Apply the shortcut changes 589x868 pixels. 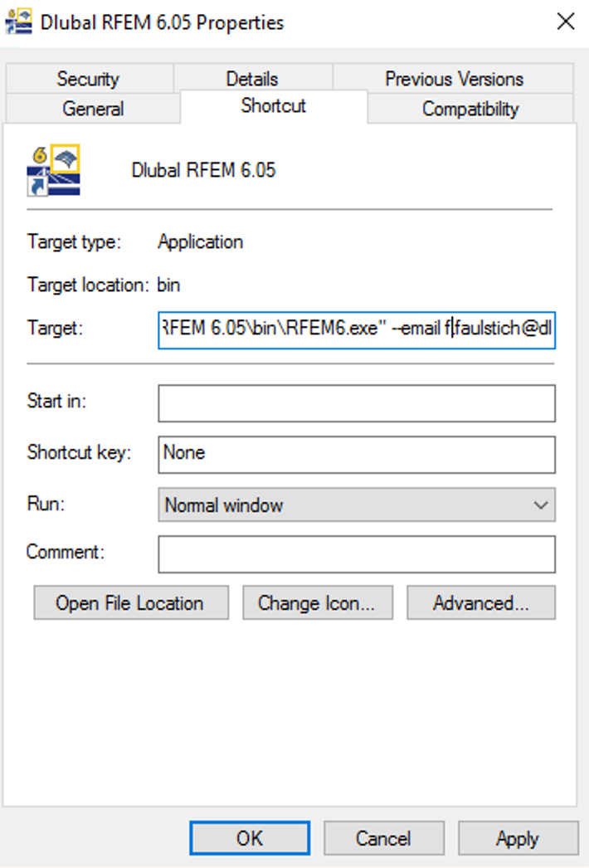click(518, 838)
